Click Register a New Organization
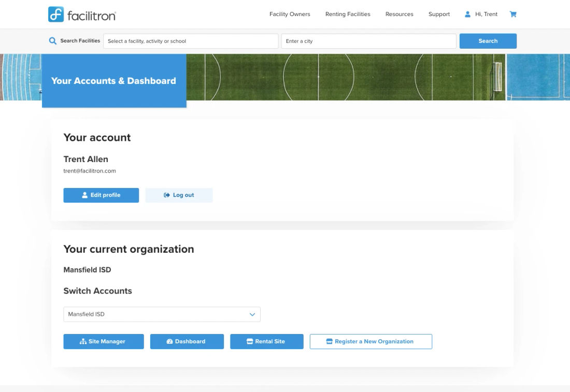The width and height of the screenshot is (570, 392). 371,341
